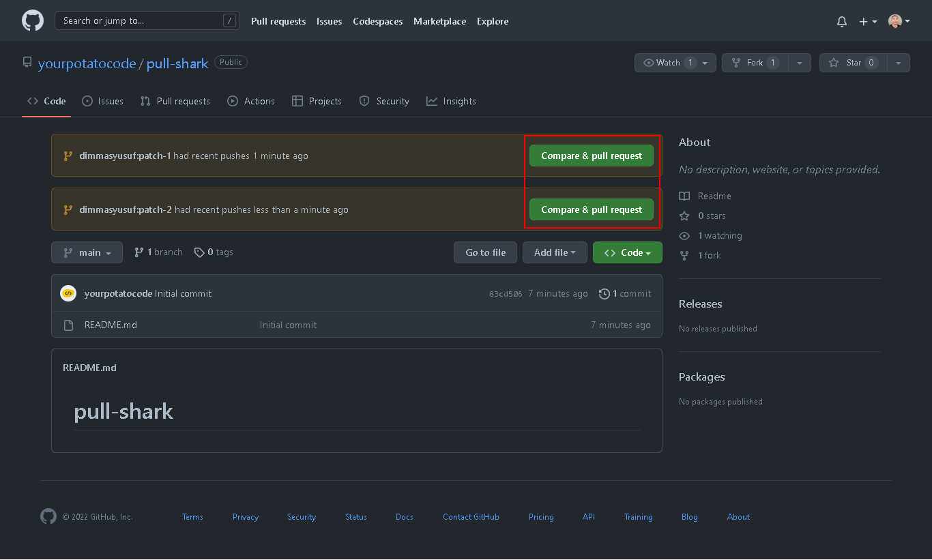Open Pull requests in top navigation

tap(278, 21)
